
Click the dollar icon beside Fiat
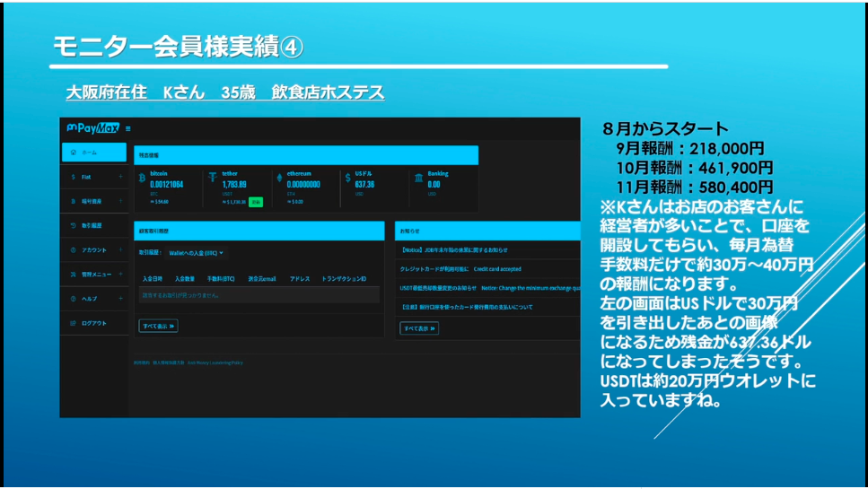click(73, 177)
